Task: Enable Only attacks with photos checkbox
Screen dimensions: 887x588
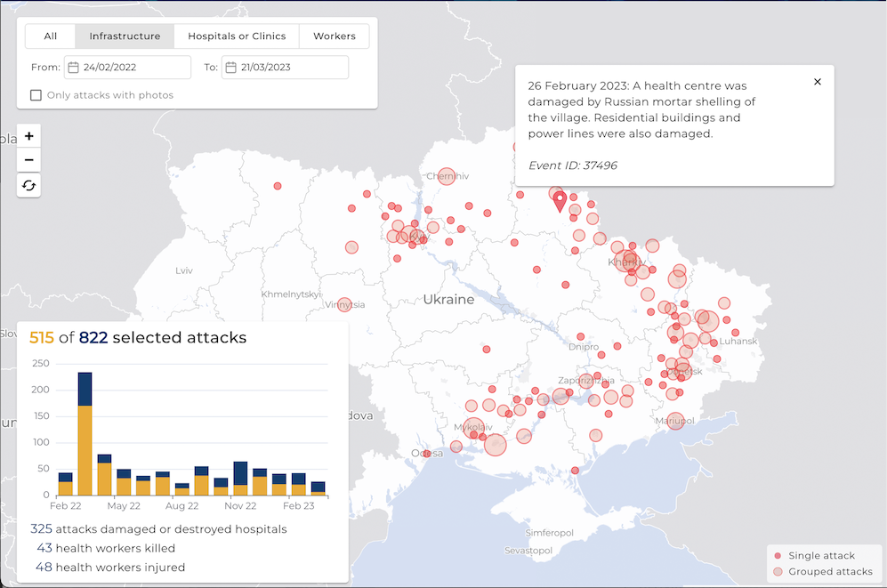Action: [x=36, y=95]
